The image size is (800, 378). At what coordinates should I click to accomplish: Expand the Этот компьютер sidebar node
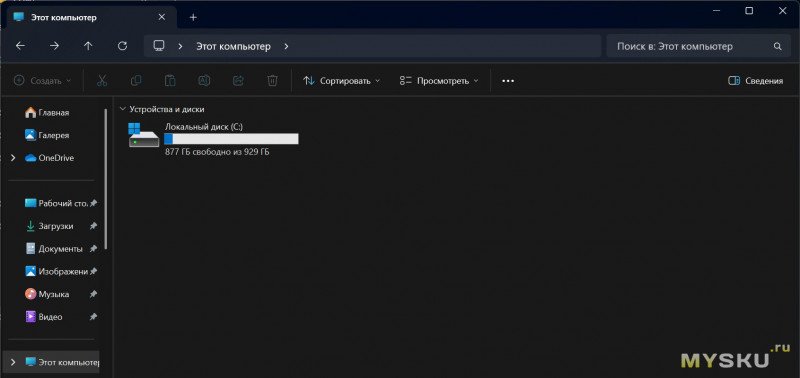pos(13,362)
